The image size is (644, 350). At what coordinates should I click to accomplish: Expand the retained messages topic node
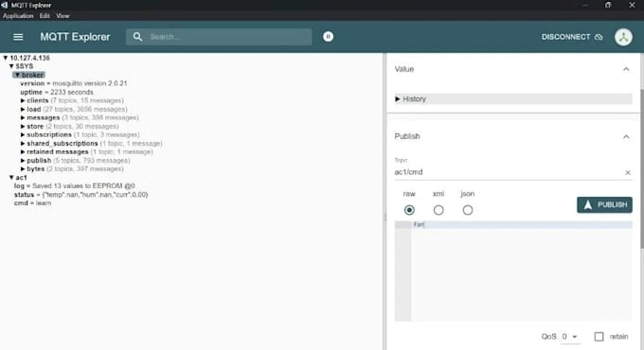[23, 151]
